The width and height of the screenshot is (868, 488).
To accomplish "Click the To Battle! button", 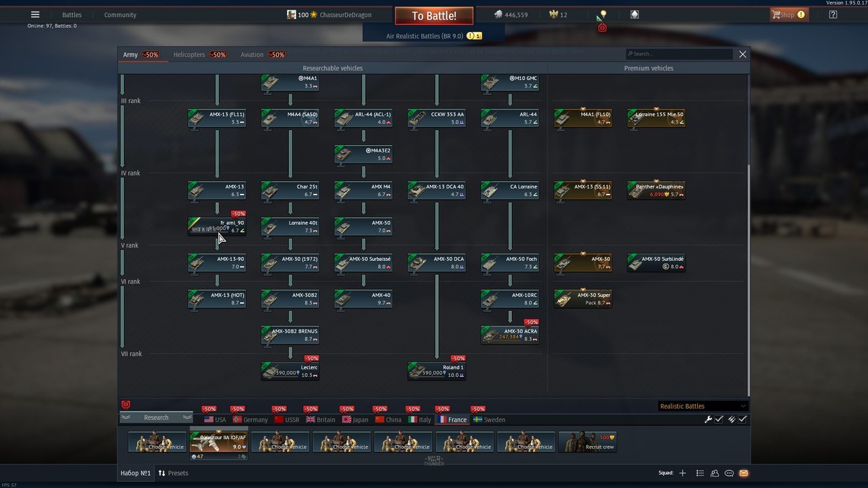I will [x=434, y=16].
